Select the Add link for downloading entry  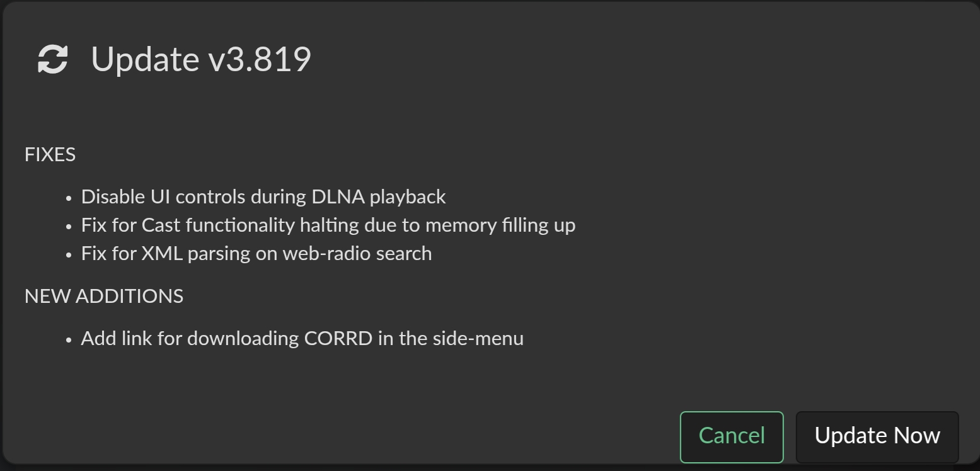pos(303,339)
